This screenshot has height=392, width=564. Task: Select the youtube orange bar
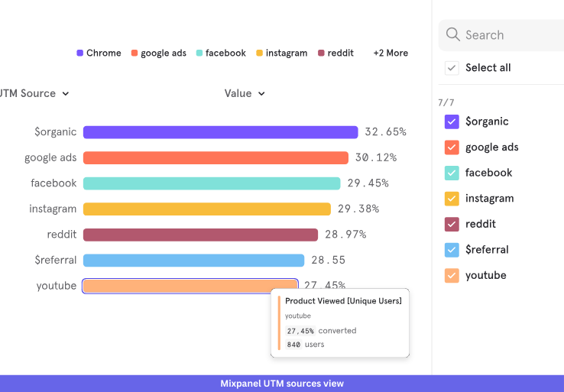190,286
